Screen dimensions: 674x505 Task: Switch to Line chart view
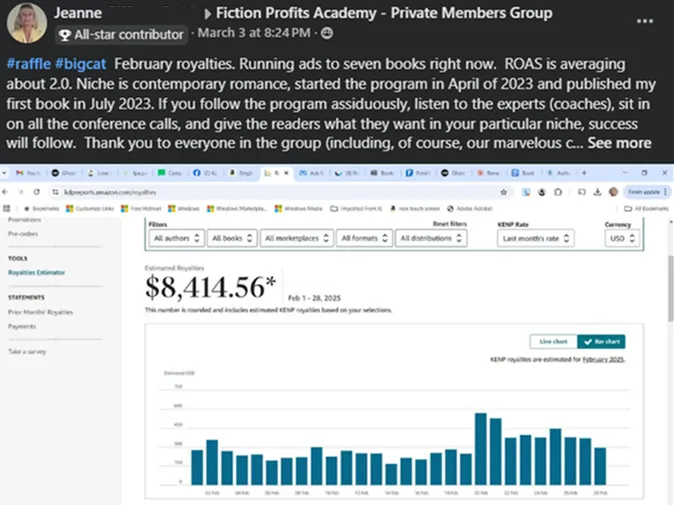pyautogui.click(x=553, y=341)
